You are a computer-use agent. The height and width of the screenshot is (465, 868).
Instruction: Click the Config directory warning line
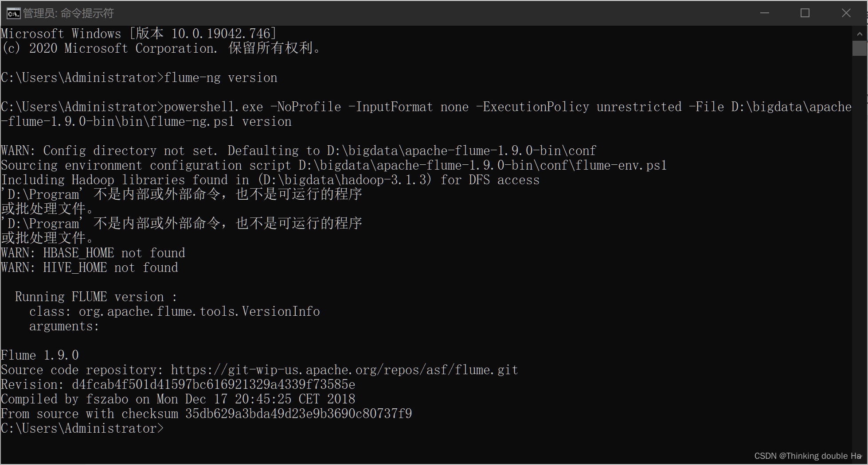[x=298, y=150]
